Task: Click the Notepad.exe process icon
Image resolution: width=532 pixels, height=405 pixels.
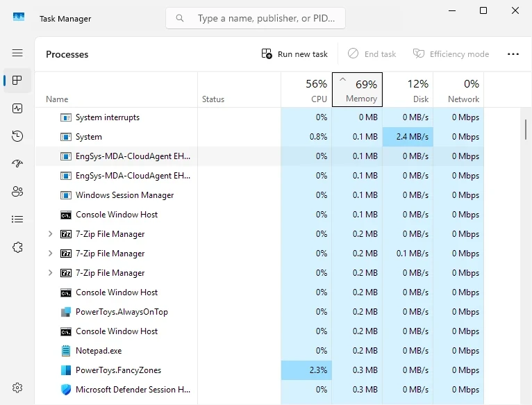Action: coord(66,351)
